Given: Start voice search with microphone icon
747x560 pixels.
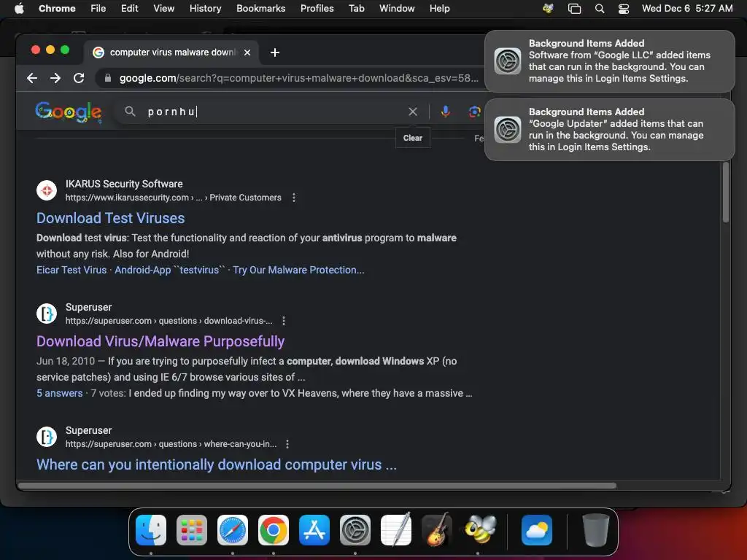Looking at the screenshot, I should point(446,112).
